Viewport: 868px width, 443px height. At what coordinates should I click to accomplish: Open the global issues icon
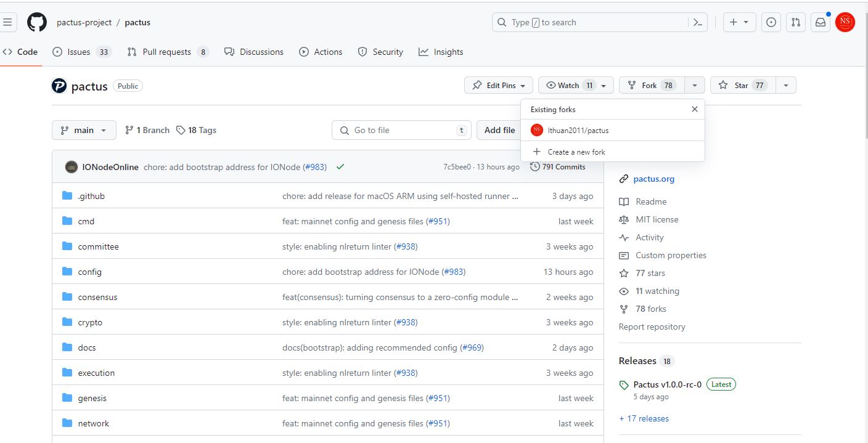(771, 23)
